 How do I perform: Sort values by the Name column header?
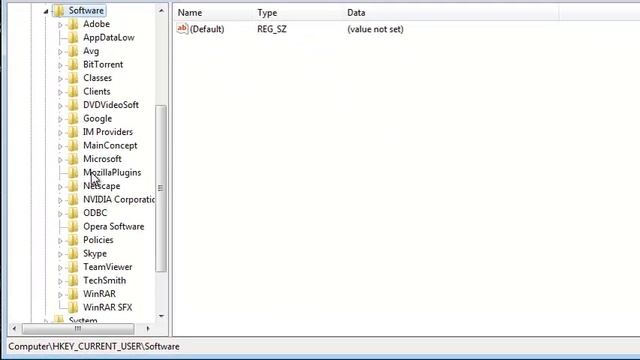point(213,13)
